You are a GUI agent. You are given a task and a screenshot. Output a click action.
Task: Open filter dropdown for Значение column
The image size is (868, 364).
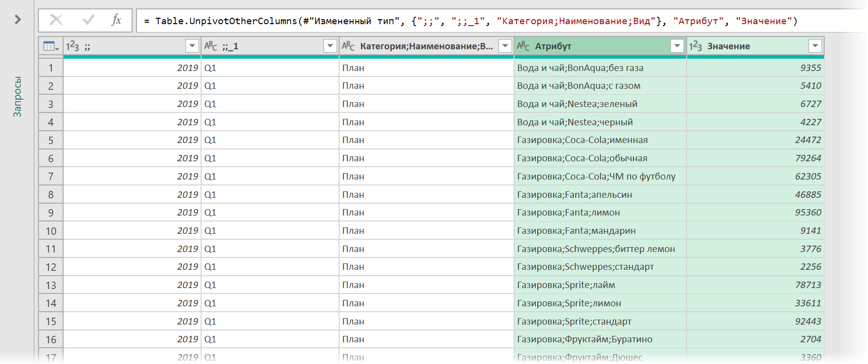point(815,46)
